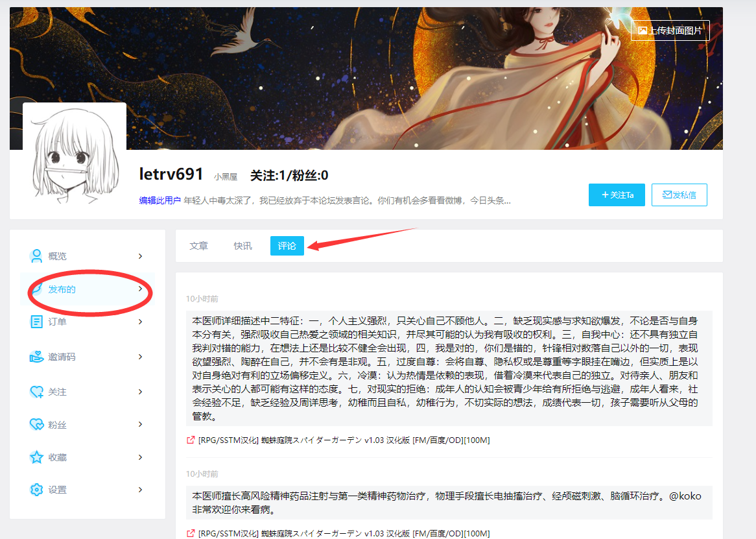Expand the 设置 chevron arrow
756x539 pixels.
coord(140,490)
